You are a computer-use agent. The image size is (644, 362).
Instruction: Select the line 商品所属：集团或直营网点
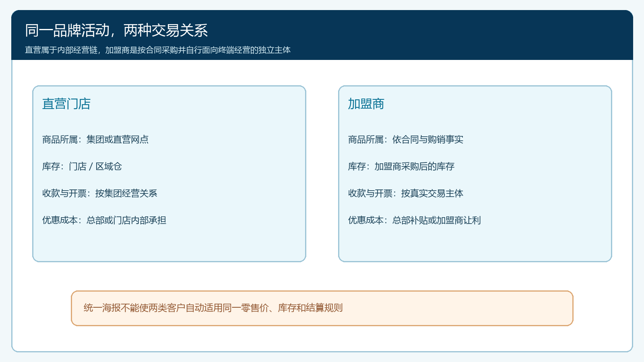[95, 140]
